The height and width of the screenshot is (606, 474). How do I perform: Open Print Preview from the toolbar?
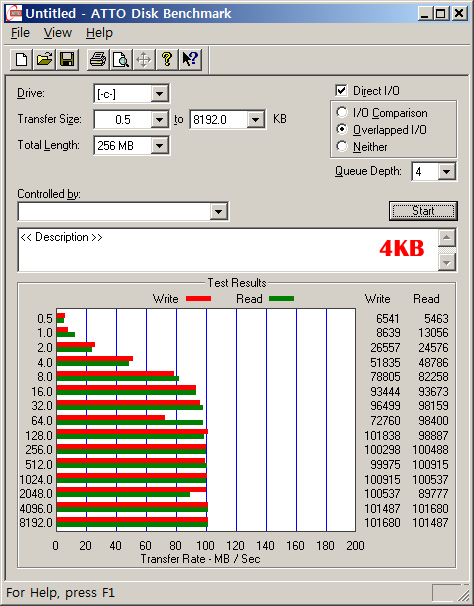pos(121,60)
